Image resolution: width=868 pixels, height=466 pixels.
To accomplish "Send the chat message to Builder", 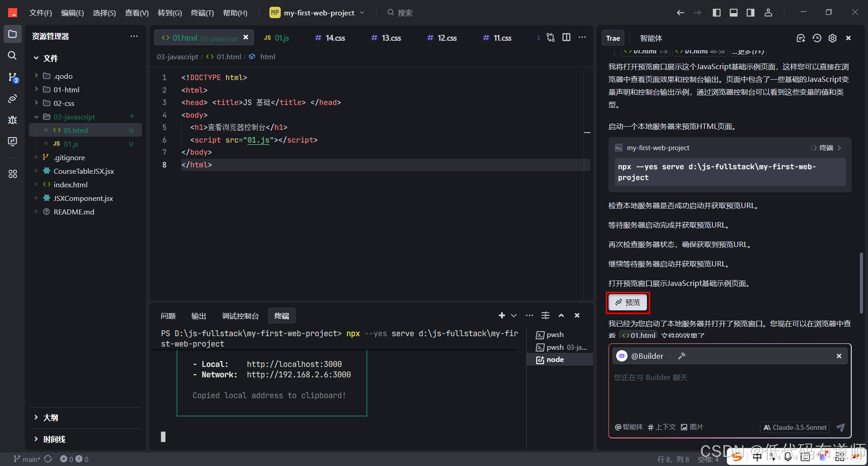I will [x=840, y=427].
